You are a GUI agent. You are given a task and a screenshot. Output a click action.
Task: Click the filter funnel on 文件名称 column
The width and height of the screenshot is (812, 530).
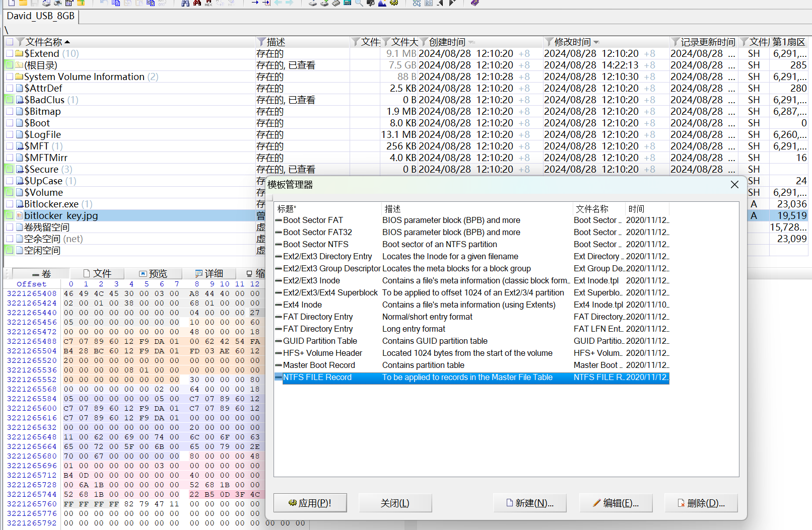click(x=20, y=42)
